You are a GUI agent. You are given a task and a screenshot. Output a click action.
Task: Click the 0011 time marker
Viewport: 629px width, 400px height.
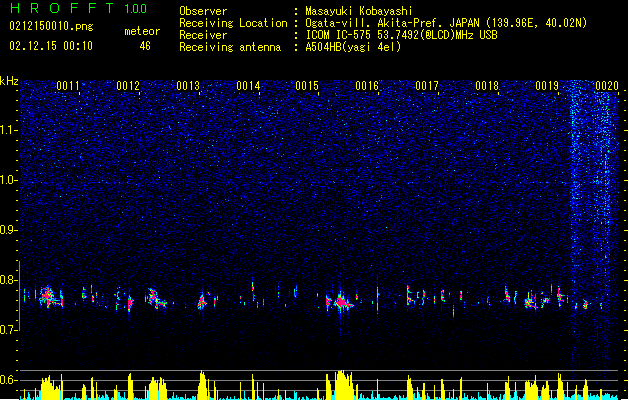(68, 86)
